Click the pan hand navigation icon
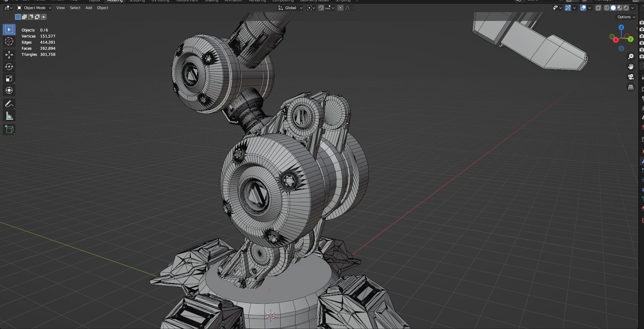 coord(631,67)
